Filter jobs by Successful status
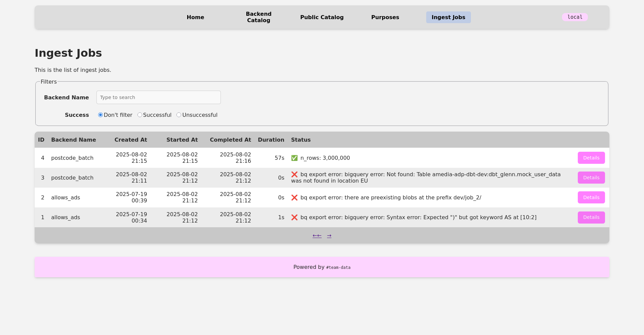The image size is (644, 335). (140, 115)
